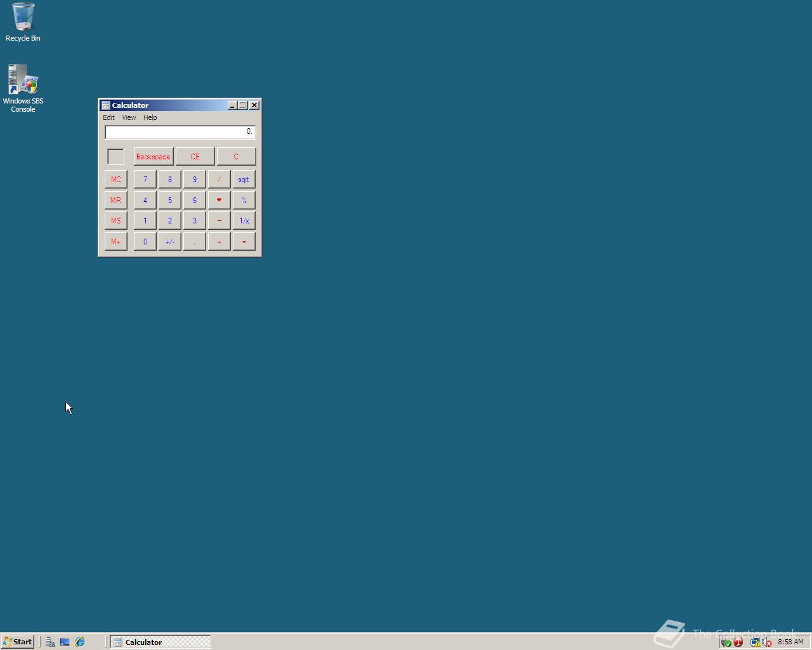
Task: Click the 2 digit key
Action: (x=169, y=221)
